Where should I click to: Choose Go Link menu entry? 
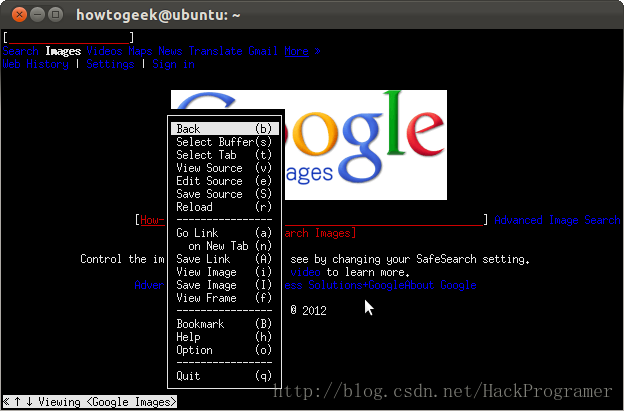225,233
